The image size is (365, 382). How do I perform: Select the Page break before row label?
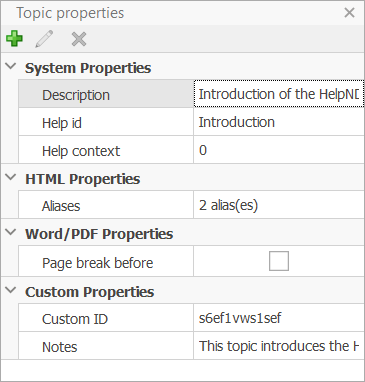106,263
